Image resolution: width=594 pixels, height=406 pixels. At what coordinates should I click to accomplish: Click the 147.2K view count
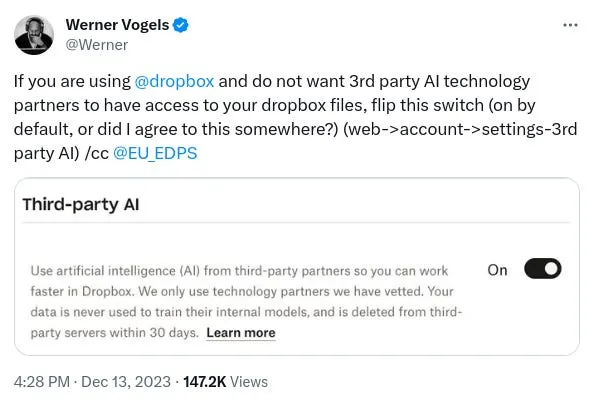tap(205, 382)
